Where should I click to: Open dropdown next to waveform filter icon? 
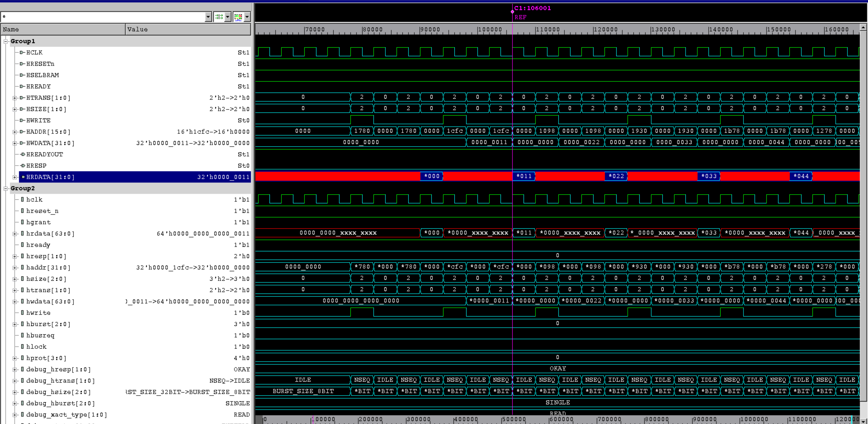tap(247, 17)
